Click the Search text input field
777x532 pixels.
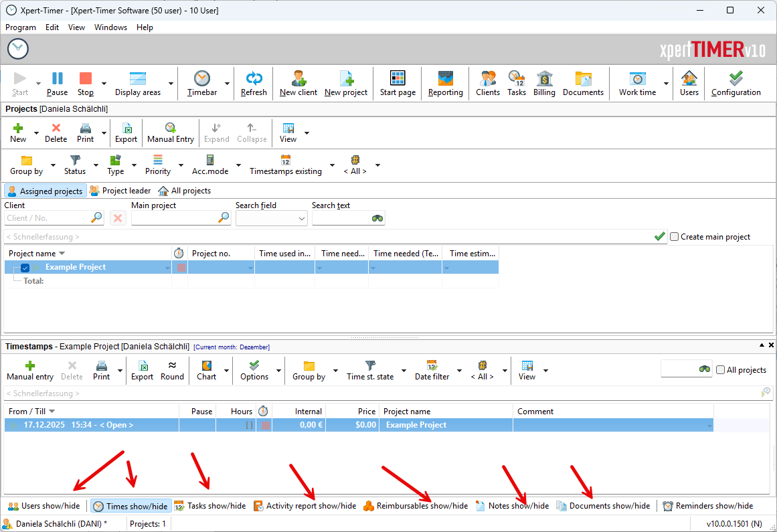[x=341, y=218]
